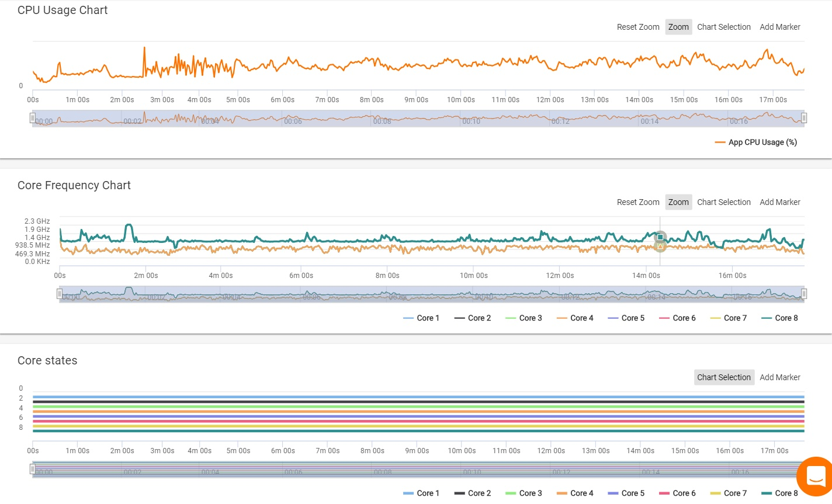Add Marker to the CPU Usage Chart
The image size is (832, 504).
click(x=780, y=27)
